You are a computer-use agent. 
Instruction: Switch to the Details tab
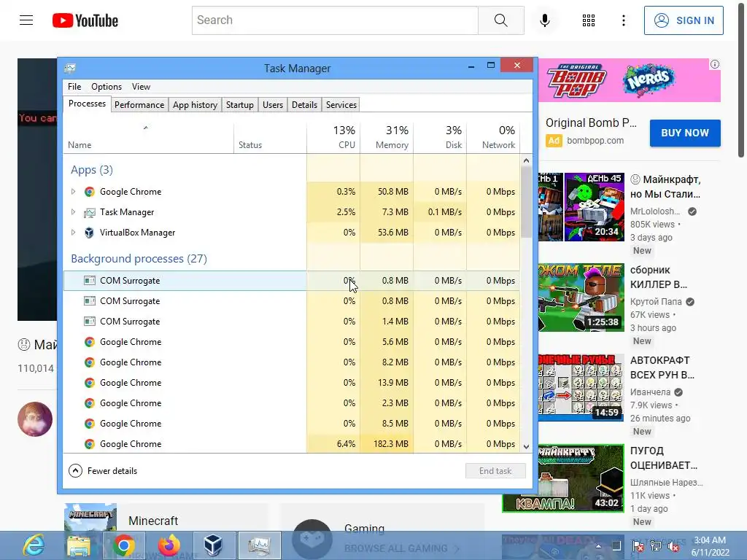click(x=304, y=105)
